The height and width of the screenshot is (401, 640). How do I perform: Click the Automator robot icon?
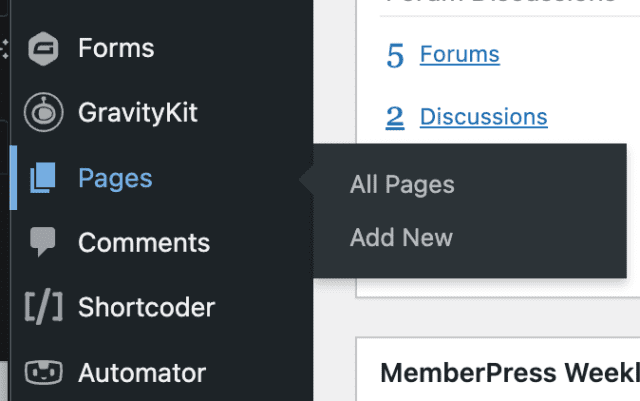coord(42,373)
